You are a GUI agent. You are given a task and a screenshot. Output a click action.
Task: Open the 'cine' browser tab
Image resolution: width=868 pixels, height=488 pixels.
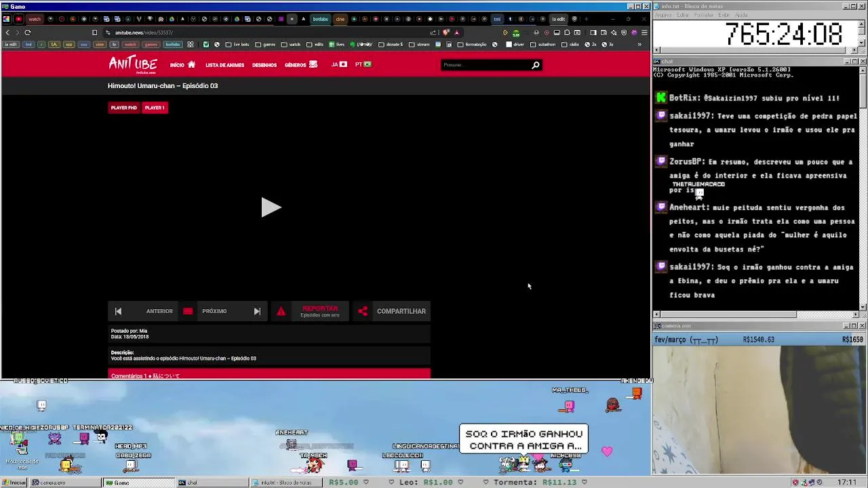point(340,19)
